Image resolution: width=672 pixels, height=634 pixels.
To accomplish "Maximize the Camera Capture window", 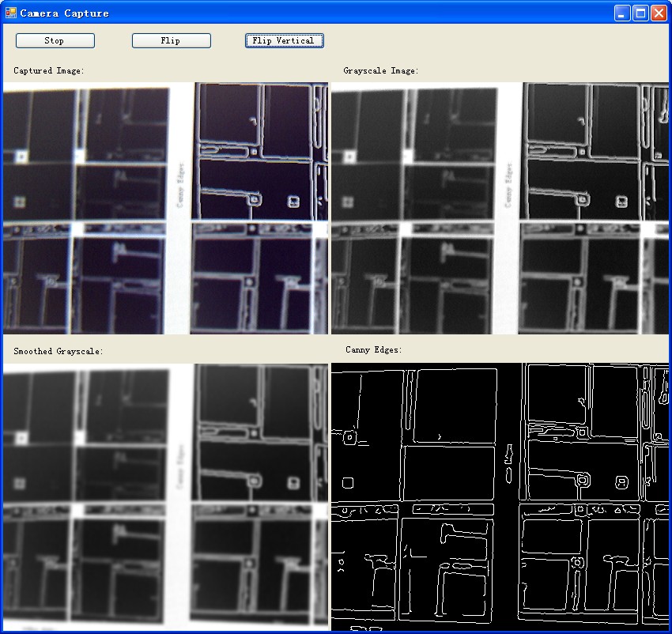I will 640,13.
